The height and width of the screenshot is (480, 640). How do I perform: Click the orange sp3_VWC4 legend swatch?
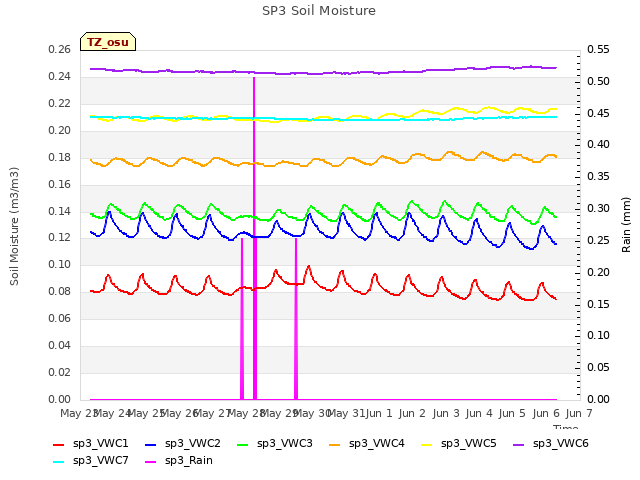point(335,445)
